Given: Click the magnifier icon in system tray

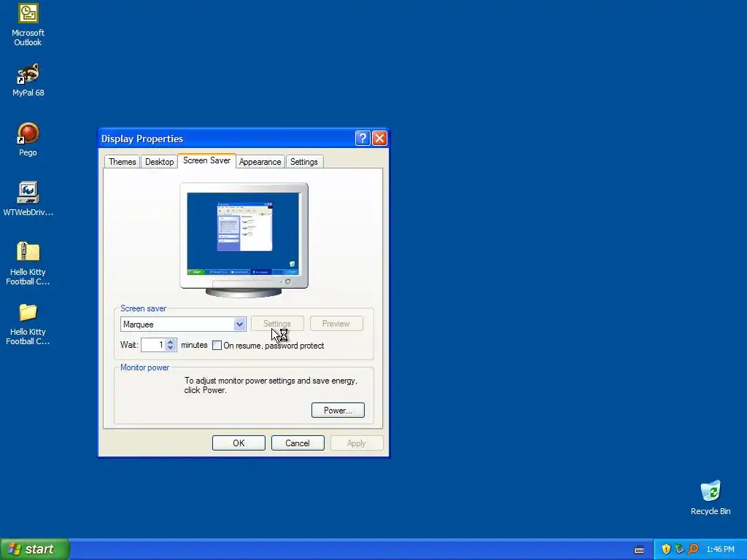Looking at the screenshot, I should (x=693, y=549).
